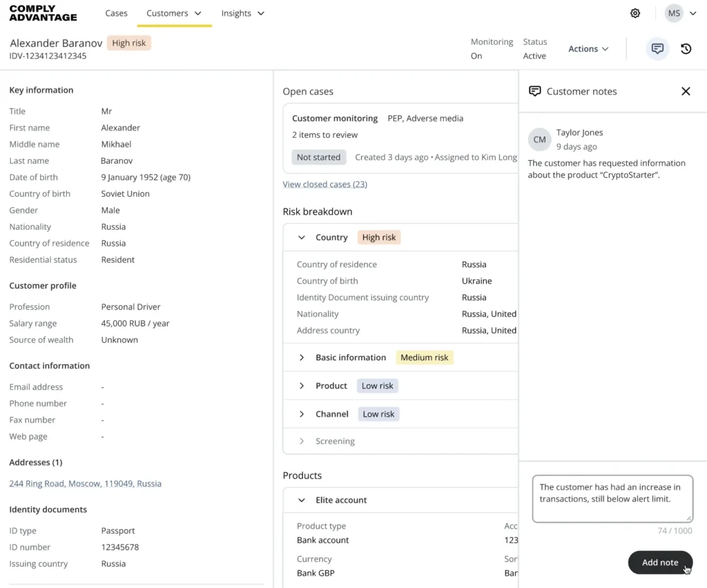Open customer notes via speech bubble icon
The image size is (707, 588).
(x=657, y=48)
